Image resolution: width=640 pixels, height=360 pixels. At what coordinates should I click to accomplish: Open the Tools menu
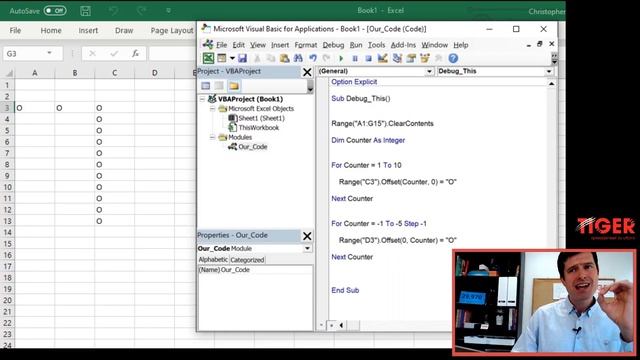coord(376,45)
